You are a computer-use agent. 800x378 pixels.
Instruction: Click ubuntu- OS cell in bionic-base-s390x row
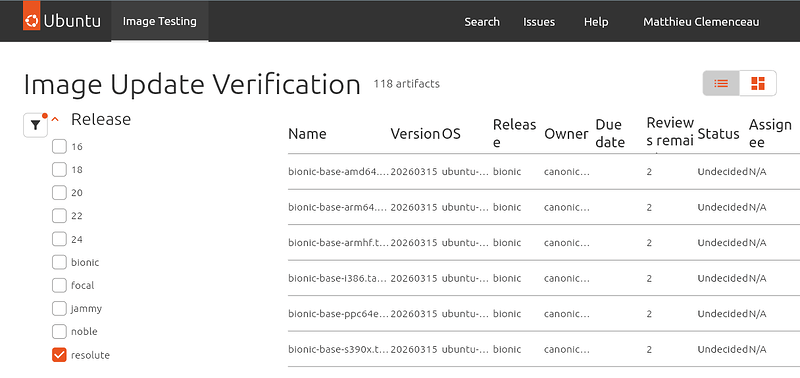[x=465, y=349]
